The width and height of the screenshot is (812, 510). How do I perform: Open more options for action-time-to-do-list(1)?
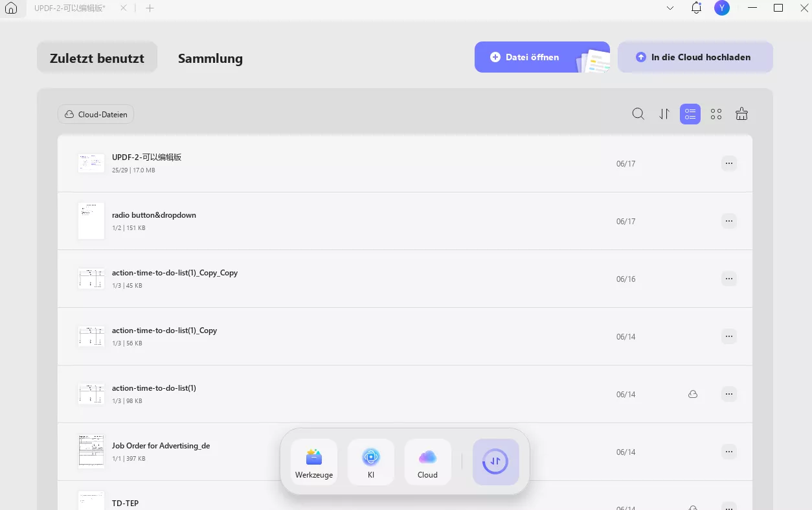point(729,394)
